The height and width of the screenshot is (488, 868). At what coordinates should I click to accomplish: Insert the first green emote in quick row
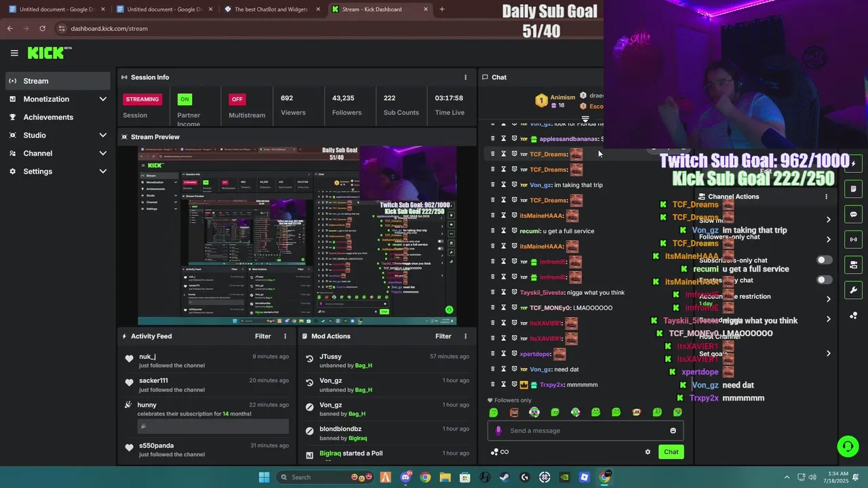click(x=494, y=412)
